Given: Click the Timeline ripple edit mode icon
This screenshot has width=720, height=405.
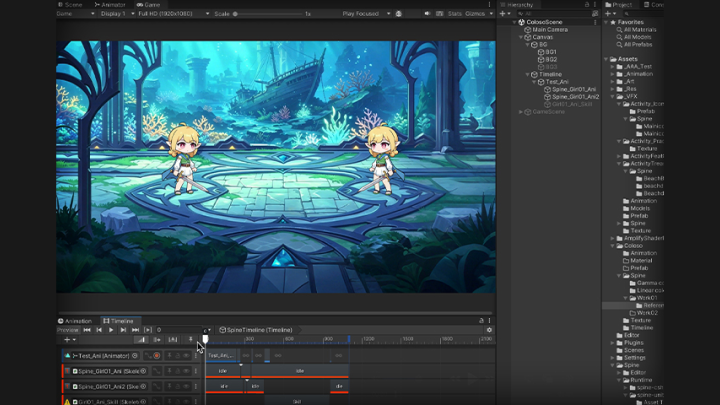Looking at the screenshot, I should (157, 340).
